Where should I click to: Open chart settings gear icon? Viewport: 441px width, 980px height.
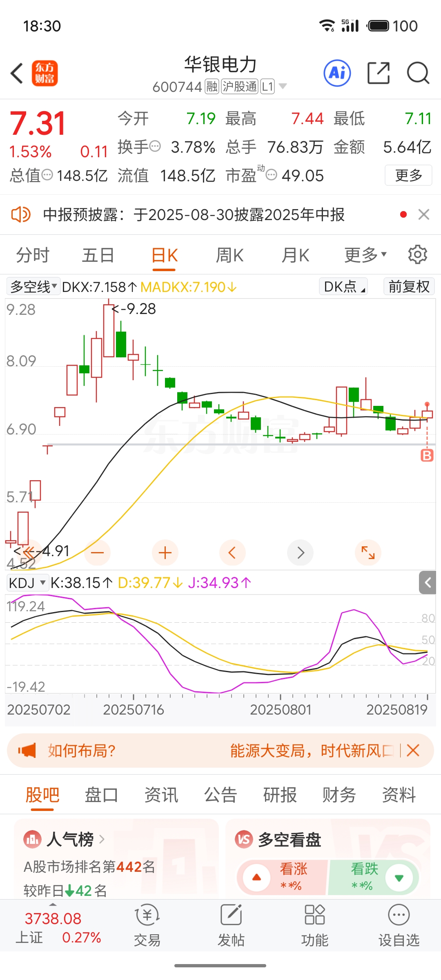pyautogui.click(x=417, y=255)
